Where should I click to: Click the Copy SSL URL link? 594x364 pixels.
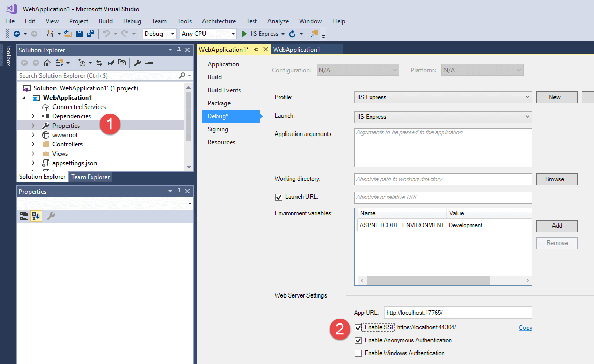(x=525, y=328)
